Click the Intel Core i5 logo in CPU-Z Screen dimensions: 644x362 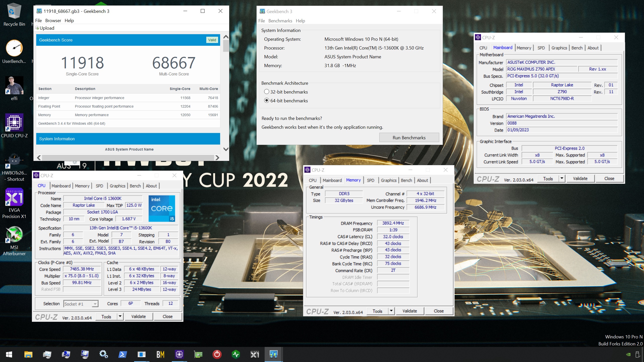tap(162, 208)
